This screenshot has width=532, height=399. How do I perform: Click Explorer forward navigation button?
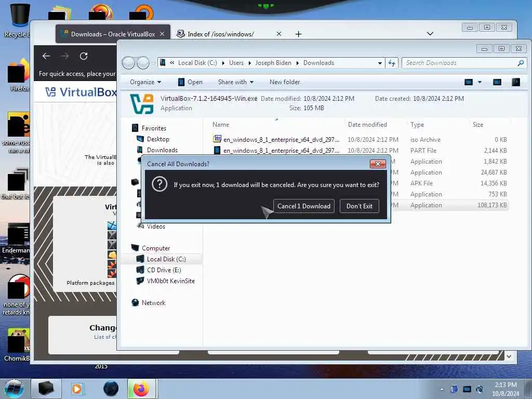point(143,63)
